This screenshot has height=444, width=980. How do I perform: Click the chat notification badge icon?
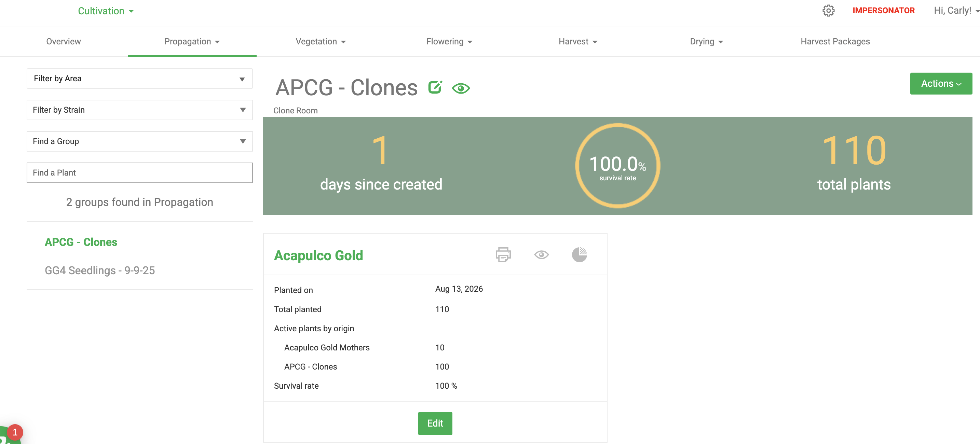pyautogui.click(x=14, y=432)
